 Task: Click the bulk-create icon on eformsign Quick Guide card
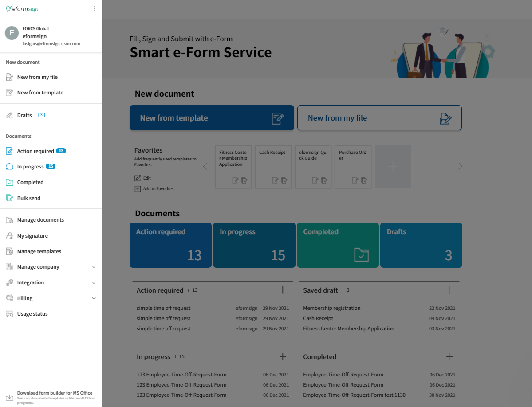coord(324,180)
